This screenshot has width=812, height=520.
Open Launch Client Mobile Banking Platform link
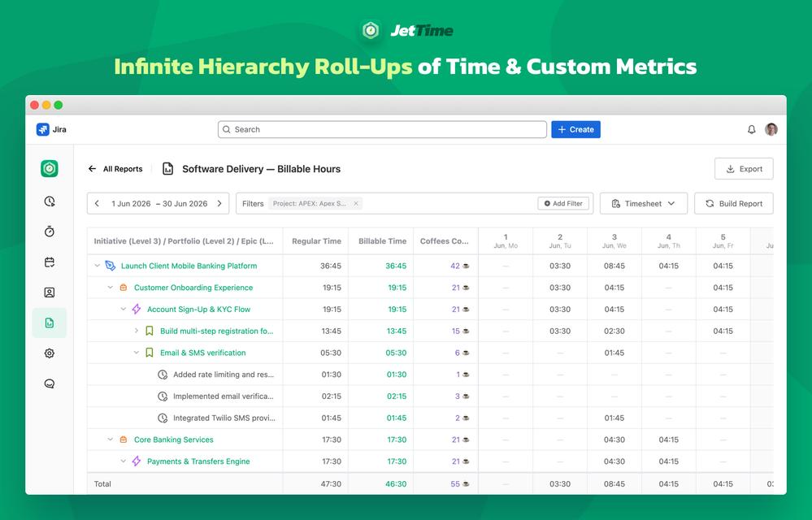point(189,266)
